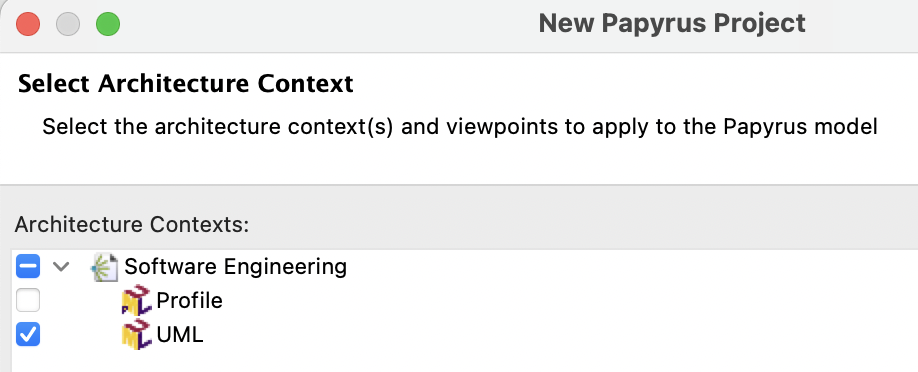918x372 pixels.
Task: Click the Architecture Contexts: label
Action: [x=132, y=224]
